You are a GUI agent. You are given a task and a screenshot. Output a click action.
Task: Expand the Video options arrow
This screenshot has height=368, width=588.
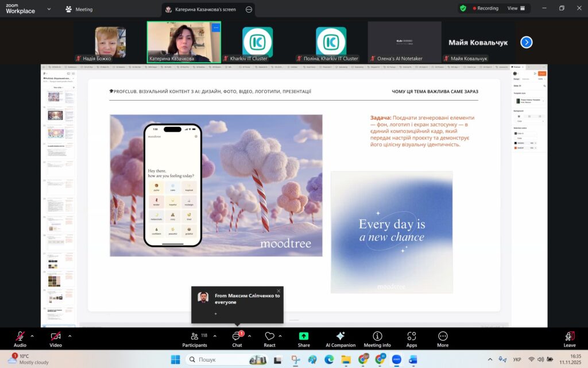[x=70, y=336]
